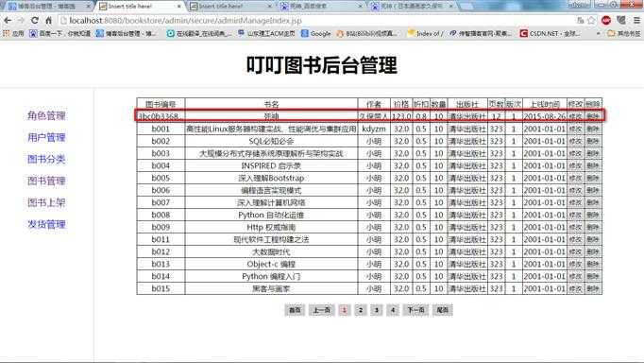Screen dimensions: 644x363
Task: Go back using the browser back arrow
Action: tap(8, 20)
